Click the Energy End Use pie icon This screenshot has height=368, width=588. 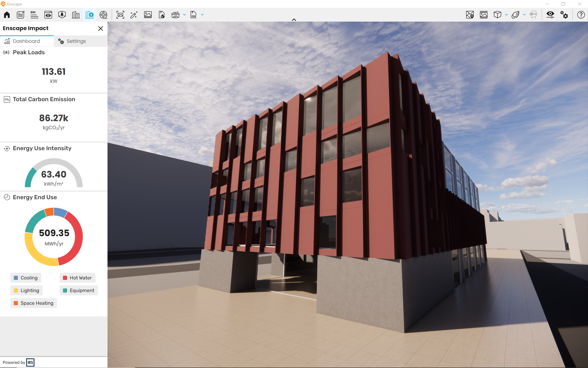(x=7, y=197)
